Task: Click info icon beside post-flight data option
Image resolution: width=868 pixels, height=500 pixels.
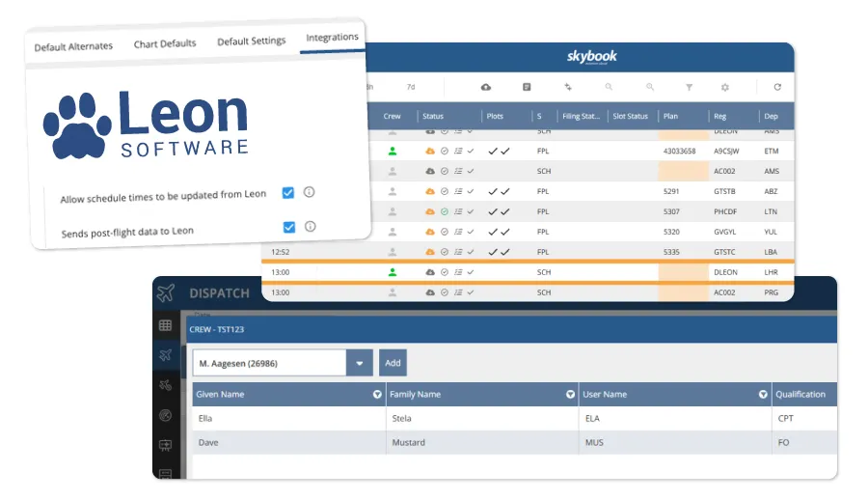Action: tap(310, 226)
